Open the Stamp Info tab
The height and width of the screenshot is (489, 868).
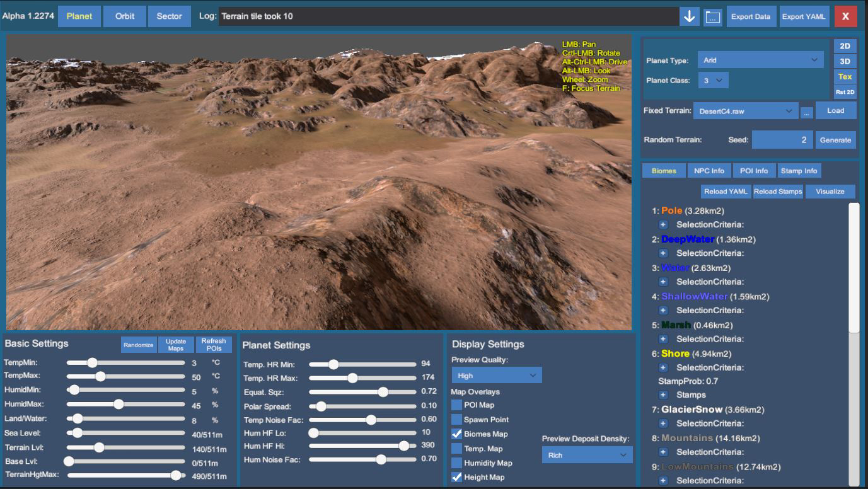(x=799, y=171)
